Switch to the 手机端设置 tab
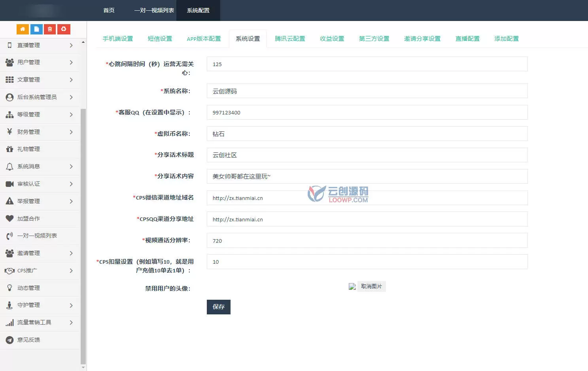Viewport: 588px width, 371px height. [x=118, y=38]
